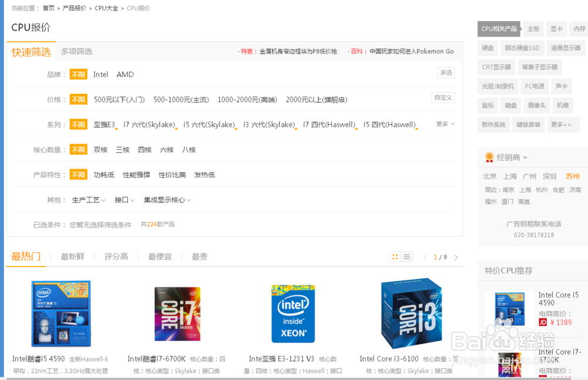588x380 pixels.
Task: Select 不限 for 品牌 filter
Action: click(78, 74)
